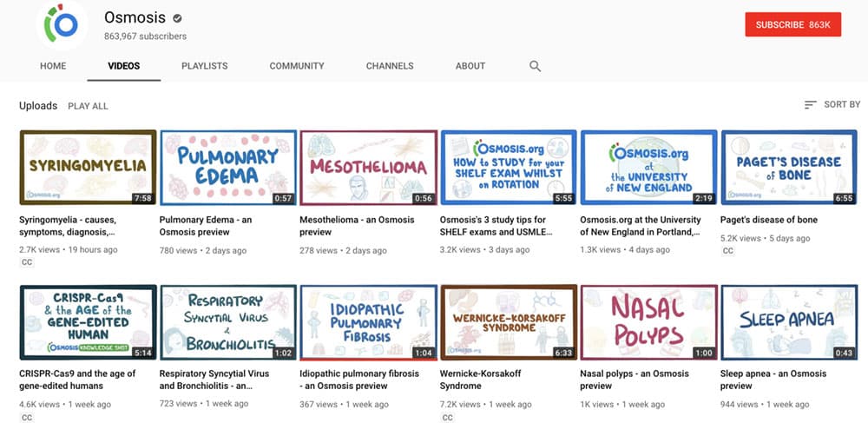Click title 'Pulmonary Edema - an Osmosis preview'
The height and width of the screenshot is (423, 868).
pyautogui.click(x=206, y=226)
